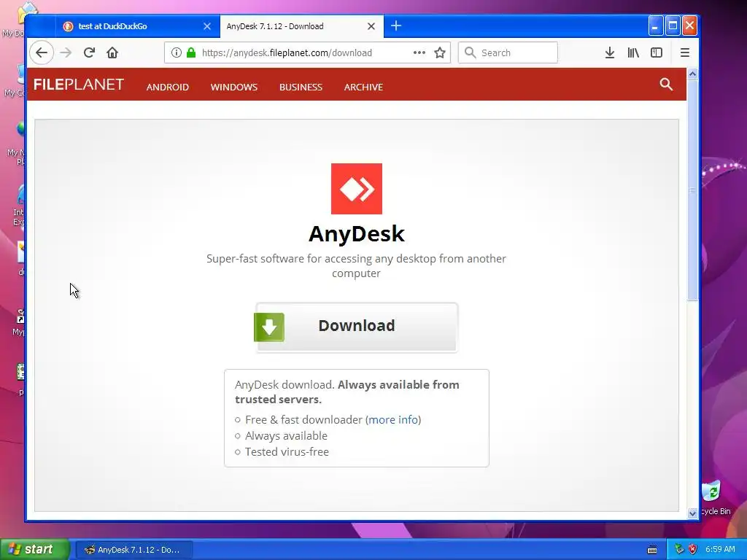Click the forward navigation arrow
Screen dimensions: 747x560
tap(66, 52)
